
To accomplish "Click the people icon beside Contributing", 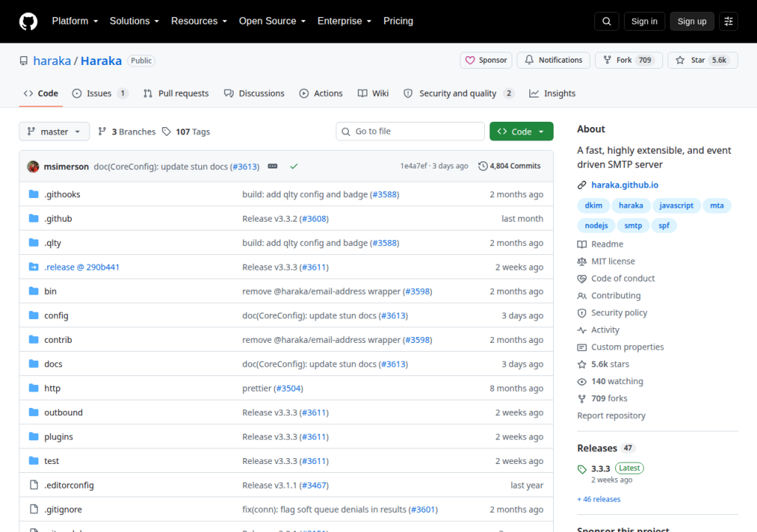I will click(582, 296).
